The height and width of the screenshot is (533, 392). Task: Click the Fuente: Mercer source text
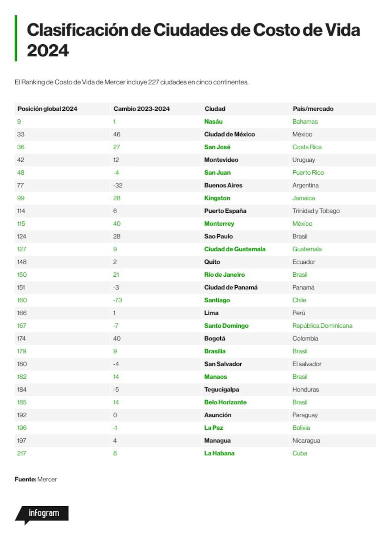point(36,479)
